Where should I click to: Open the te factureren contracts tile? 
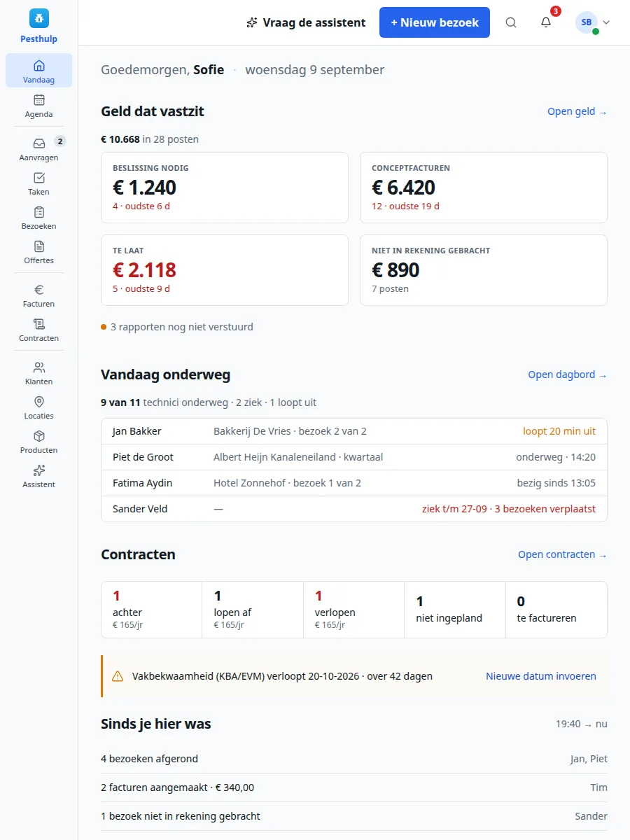tap(556, 610)
